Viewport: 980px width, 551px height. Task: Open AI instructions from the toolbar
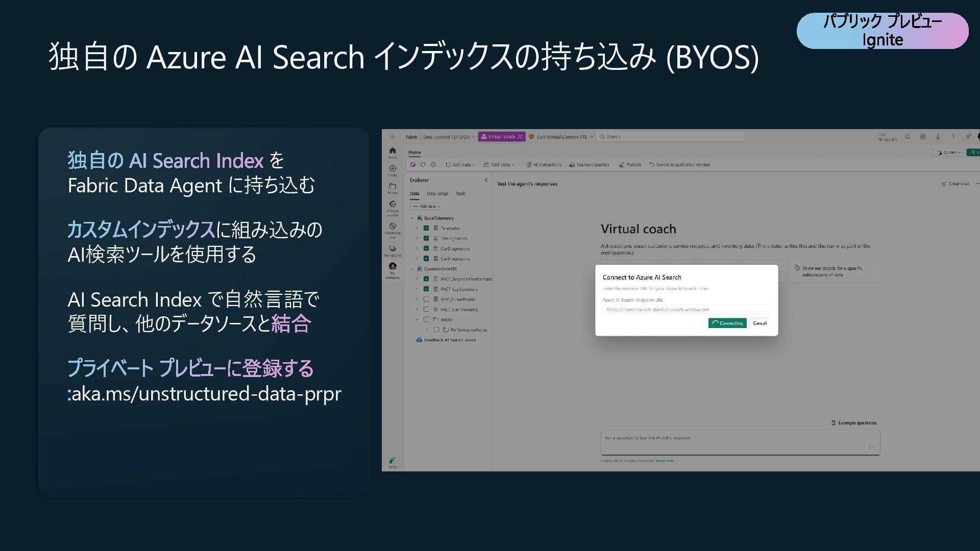click(544, 165)
